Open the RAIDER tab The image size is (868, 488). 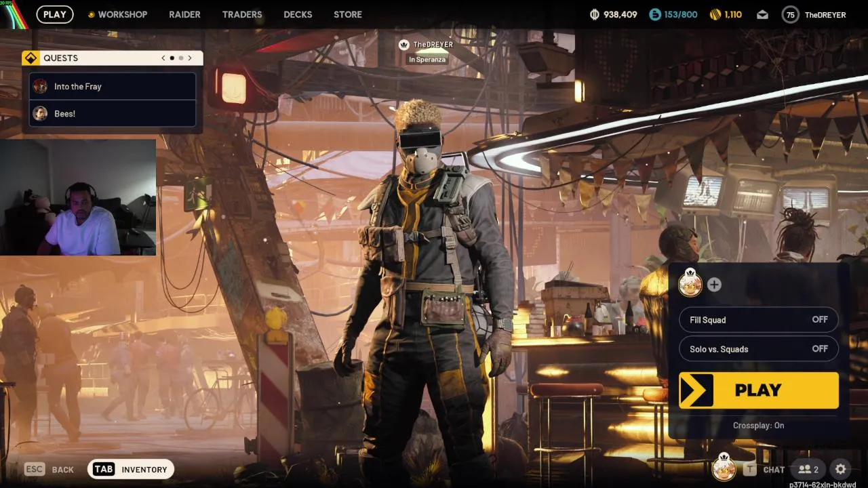point(184,14)
